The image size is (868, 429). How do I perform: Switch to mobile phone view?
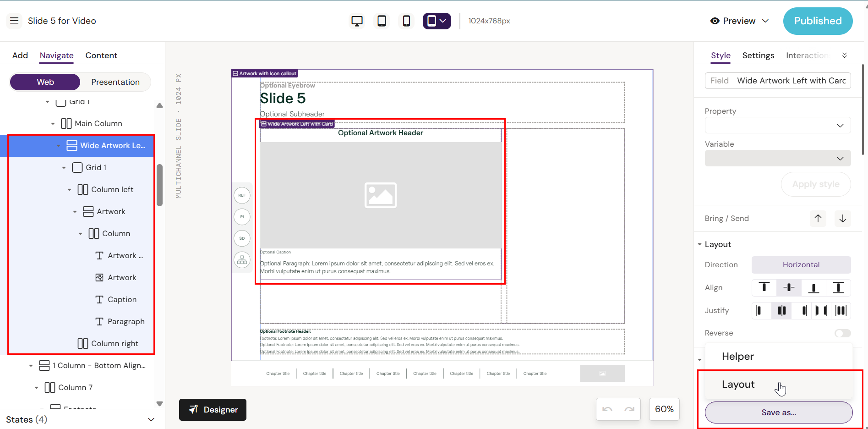406,21
